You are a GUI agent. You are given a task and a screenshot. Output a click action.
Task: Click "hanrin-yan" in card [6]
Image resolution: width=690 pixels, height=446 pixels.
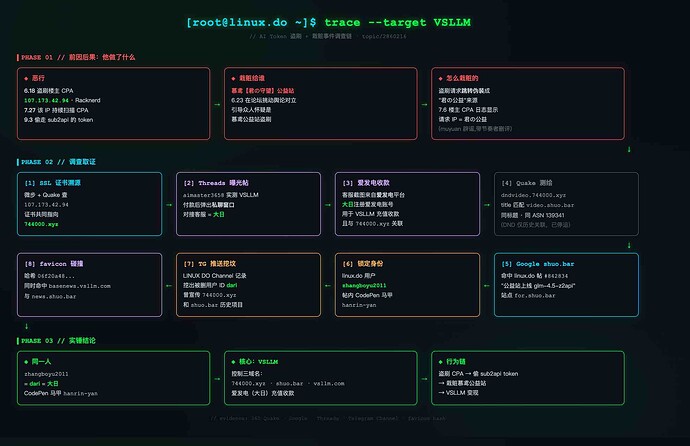pyautogui.click(x=359, y=305)
